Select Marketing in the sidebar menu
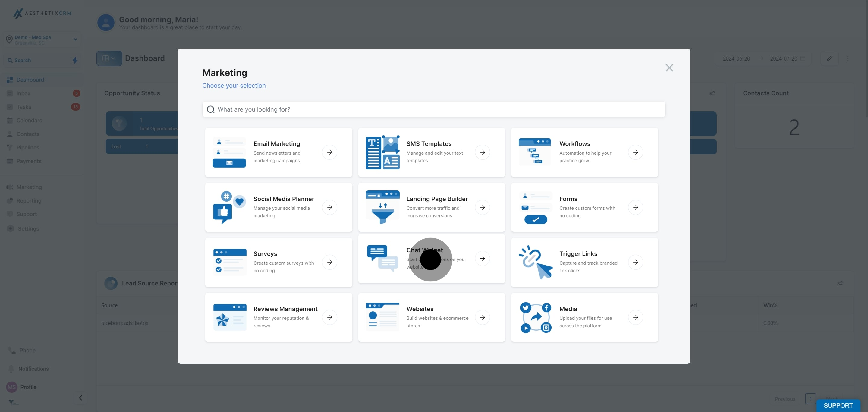This screenshot has height=412, width=868. 29,187
